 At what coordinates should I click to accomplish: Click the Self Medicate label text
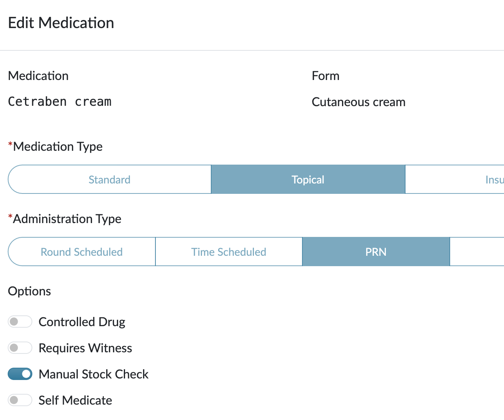point(75,400)
